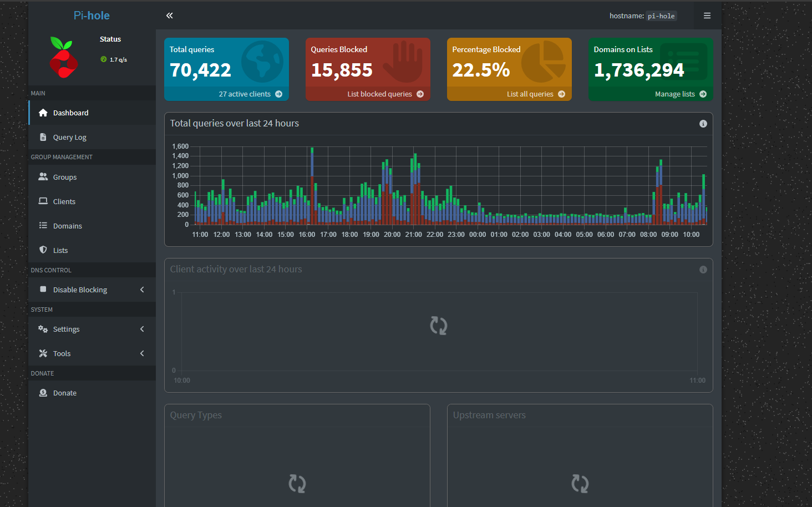Select the Domains list icon
The width and height of the screenshot is (812, 507).
[43, 225]
